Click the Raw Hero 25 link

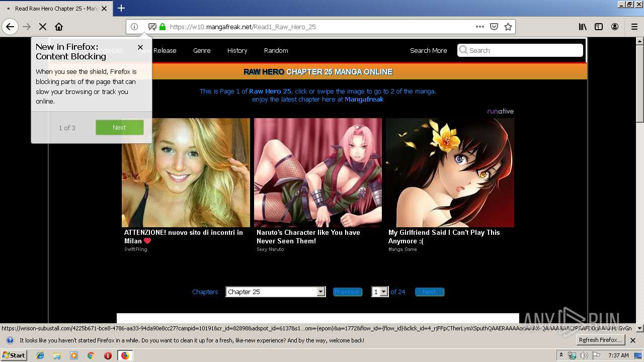tap(270, 91)
